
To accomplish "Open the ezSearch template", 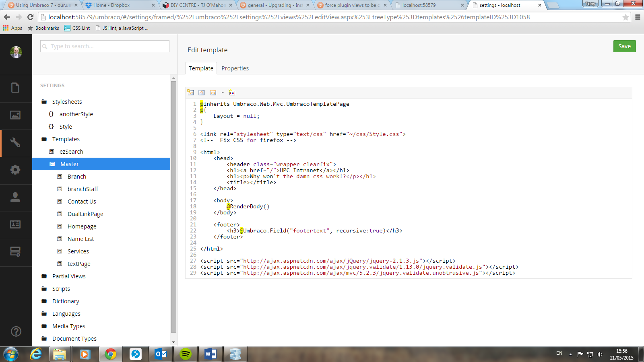I will [x=71, y=152].
